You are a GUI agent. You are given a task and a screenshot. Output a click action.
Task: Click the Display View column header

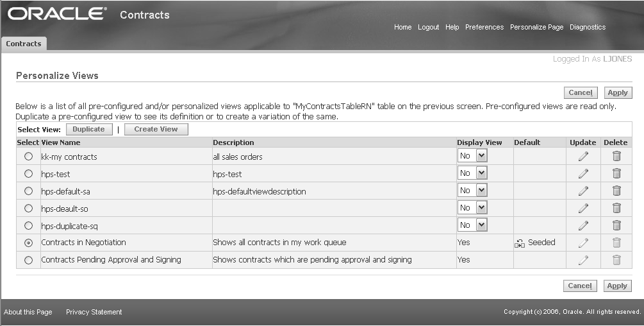click(479, 142)
